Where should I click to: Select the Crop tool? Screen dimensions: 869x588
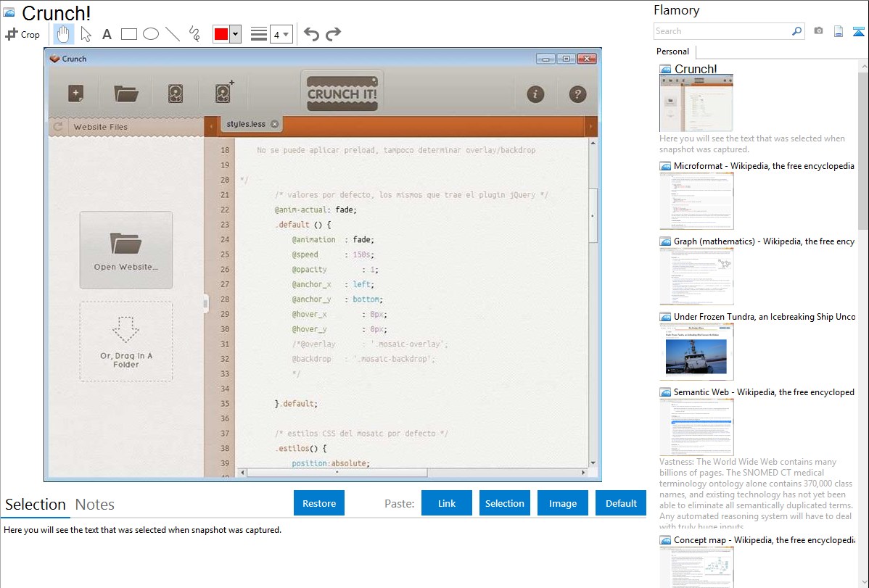coord(22,34)
